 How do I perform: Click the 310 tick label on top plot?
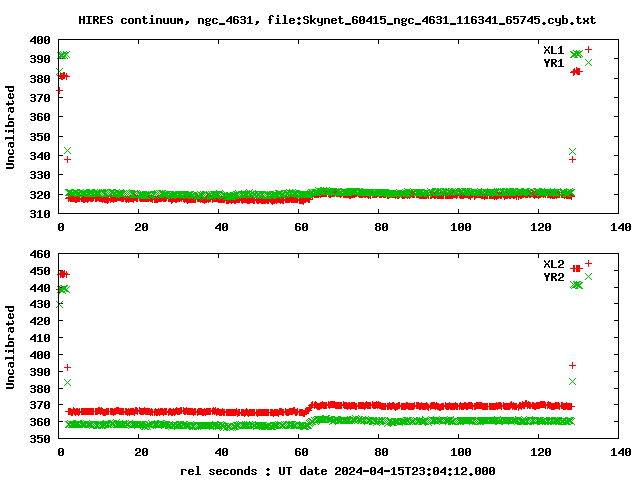pos(40,213)
